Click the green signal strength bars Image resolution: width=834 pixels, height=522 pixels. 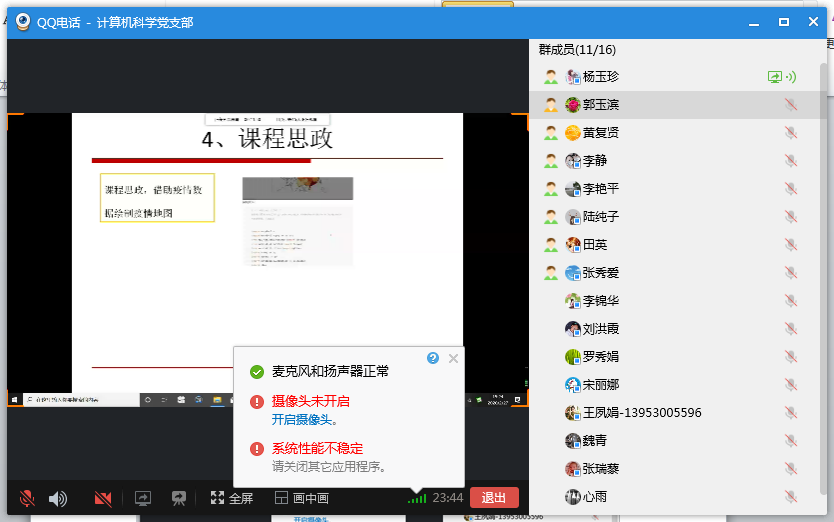417,498
